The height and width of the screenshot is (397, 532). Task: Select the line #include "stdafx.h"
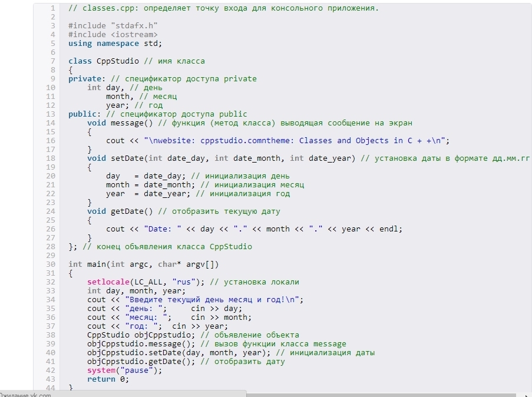pos(113,26)
